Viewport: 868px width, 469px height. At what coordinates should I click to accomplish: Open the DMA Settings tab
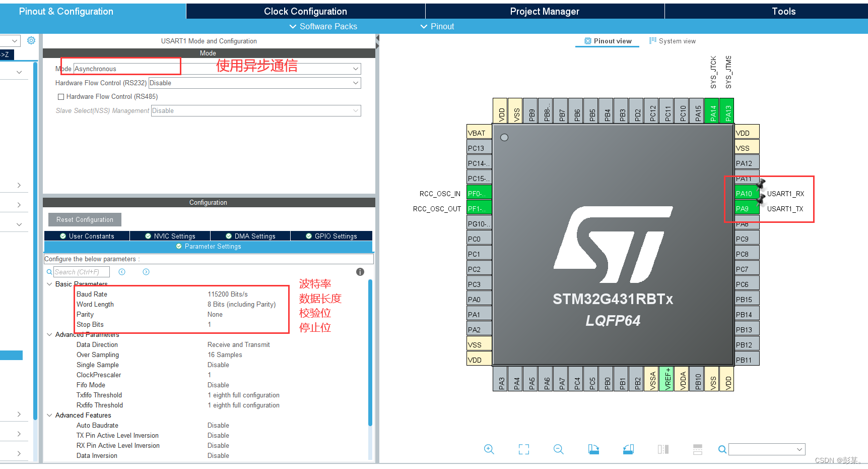click(x=250, y=236)
